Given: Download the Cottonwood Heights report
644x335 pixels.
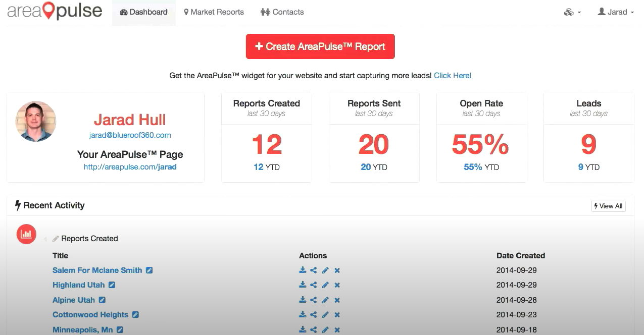Looking at the screenshot, I should [x=303, y=315].
